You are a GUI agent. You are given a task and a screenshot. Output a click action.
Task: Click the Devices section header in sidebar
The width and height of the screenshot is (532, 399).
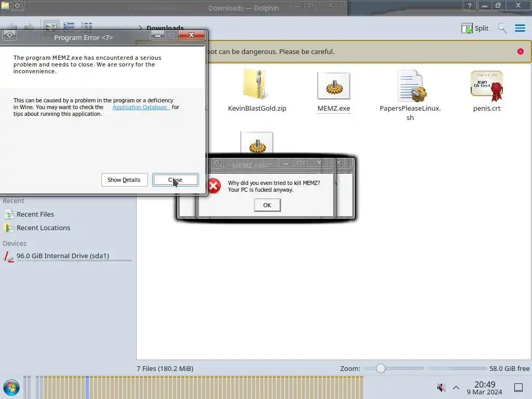[x=15, y=243]
